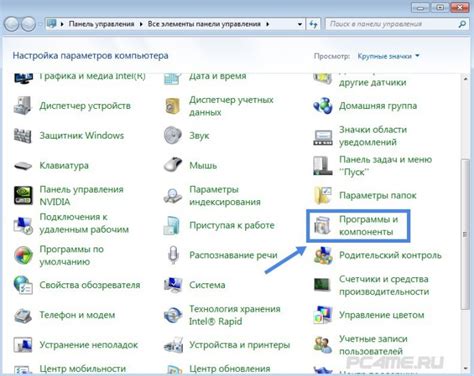Open the Счетчики и средства производительности icon
This screenshot has height=376, width=474.
point(323,285)
